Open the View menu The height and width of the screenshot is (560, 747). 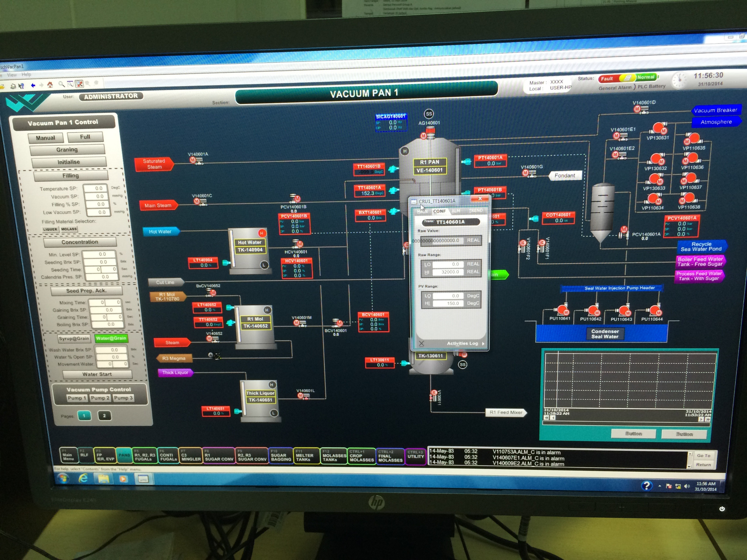[x=12, y=75]
